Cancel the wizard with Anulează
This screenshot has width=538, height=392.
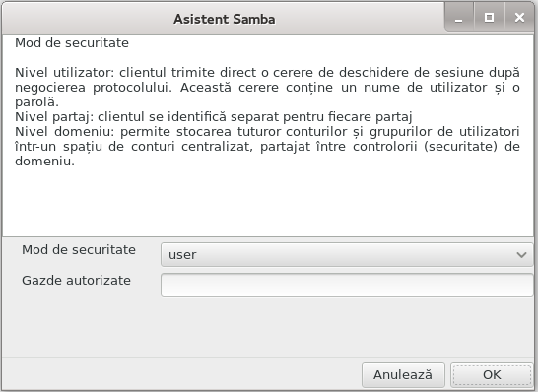[403, 375]
